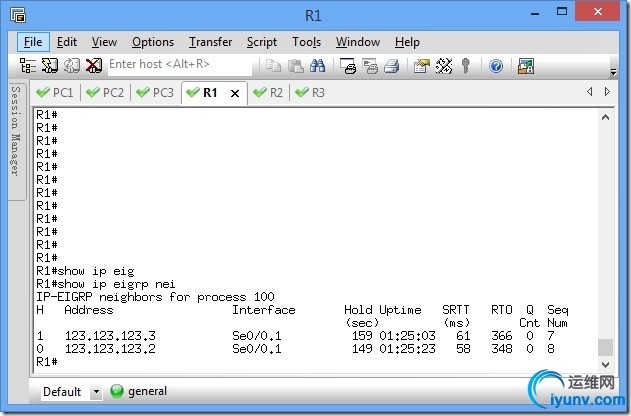Open the File menu
This screenshot has height=416, width=631.
(x=33, y=42)
